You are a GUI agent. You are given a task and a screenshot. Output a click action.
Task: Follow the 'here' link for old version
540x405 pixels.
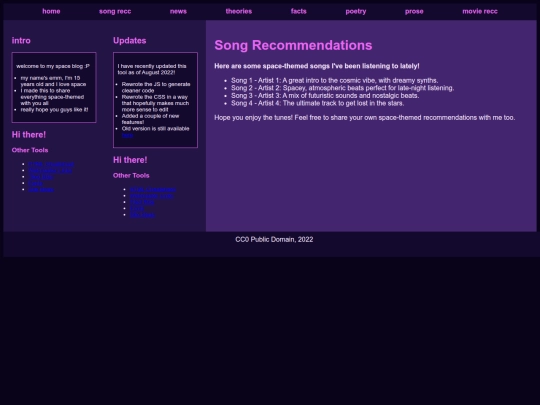[x=127, y=135]
